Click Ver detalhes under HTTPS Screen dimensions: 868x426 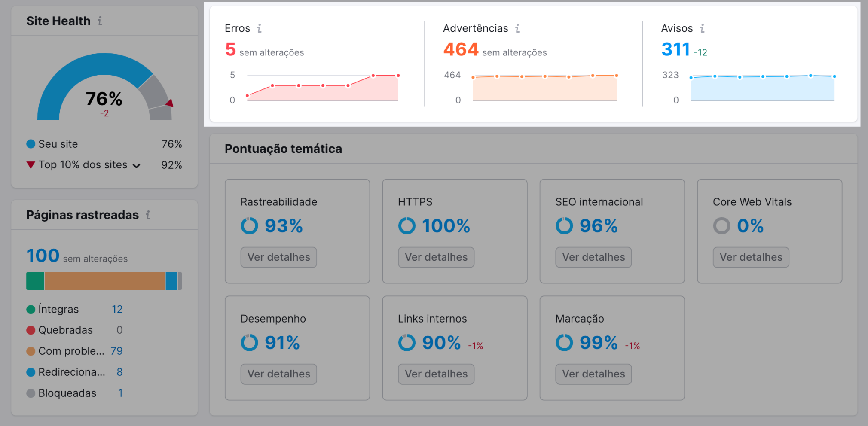436,257
